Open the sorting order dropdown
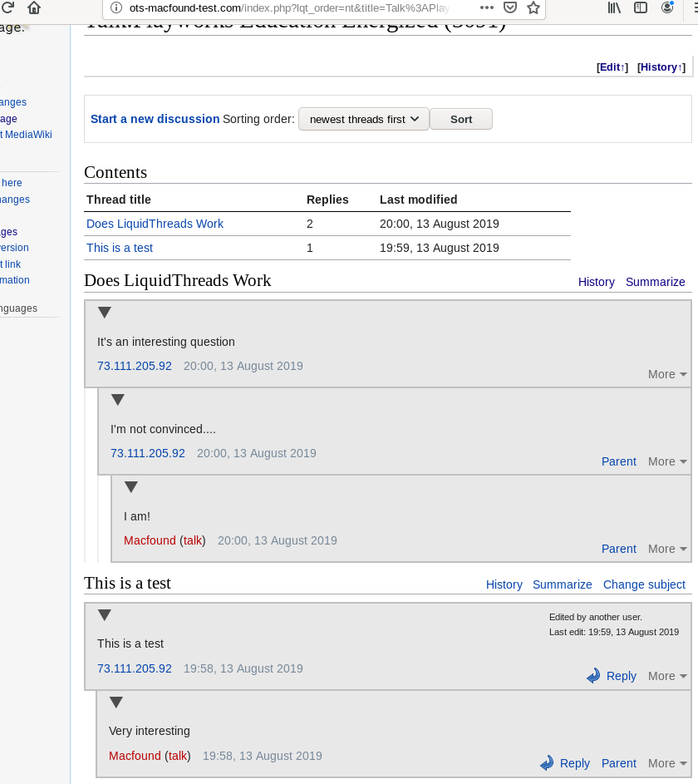Image resolution: width=698 pixels, height=784 pixels. [x=364, y=119]
